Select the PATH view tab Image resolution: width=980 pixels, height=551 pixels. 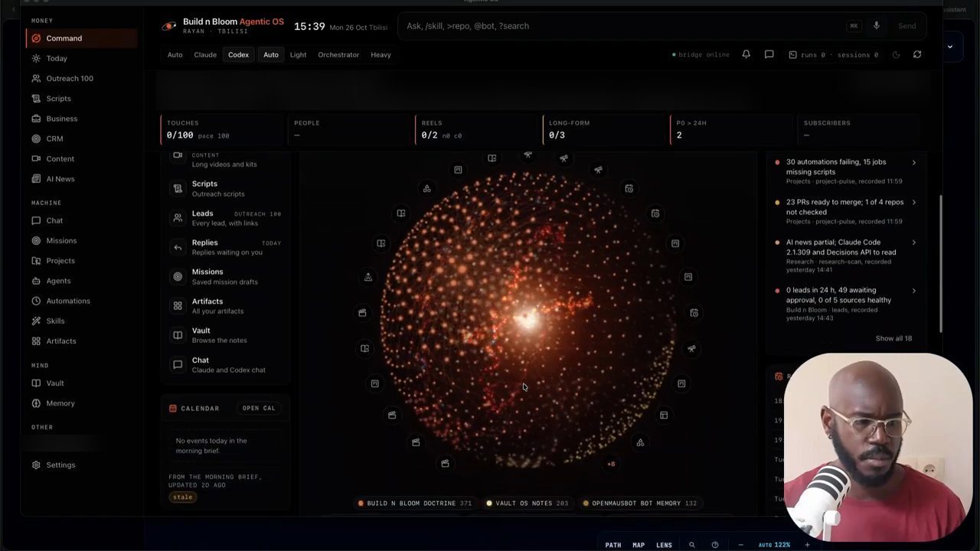coord(613,545)
